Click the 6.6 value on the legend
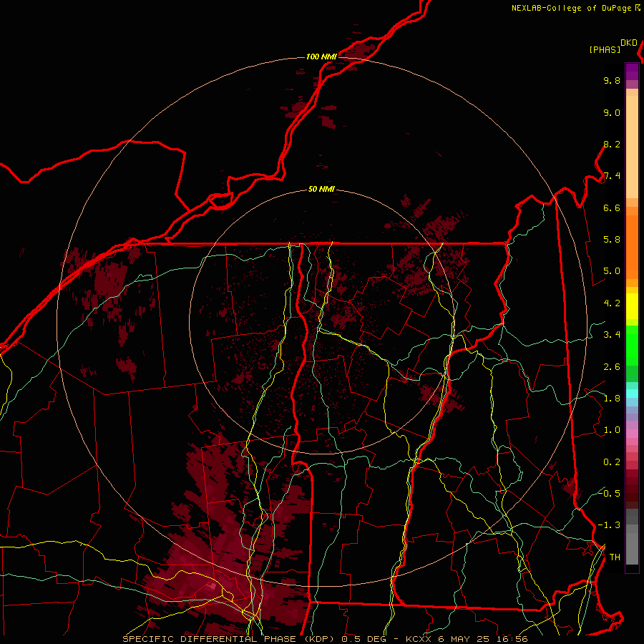The width and height of the screenshot is (644, 644). tap(612, 208)
